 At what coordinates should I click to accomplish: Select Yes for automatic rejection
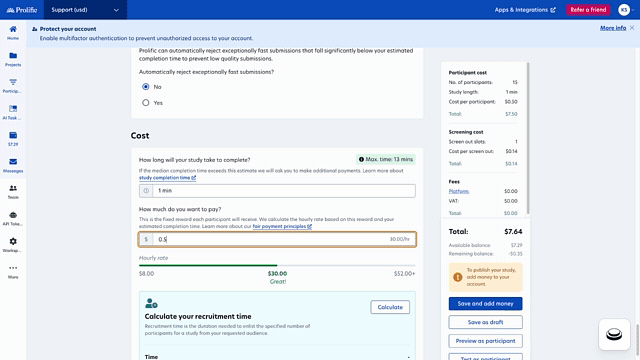pos(146,102)
